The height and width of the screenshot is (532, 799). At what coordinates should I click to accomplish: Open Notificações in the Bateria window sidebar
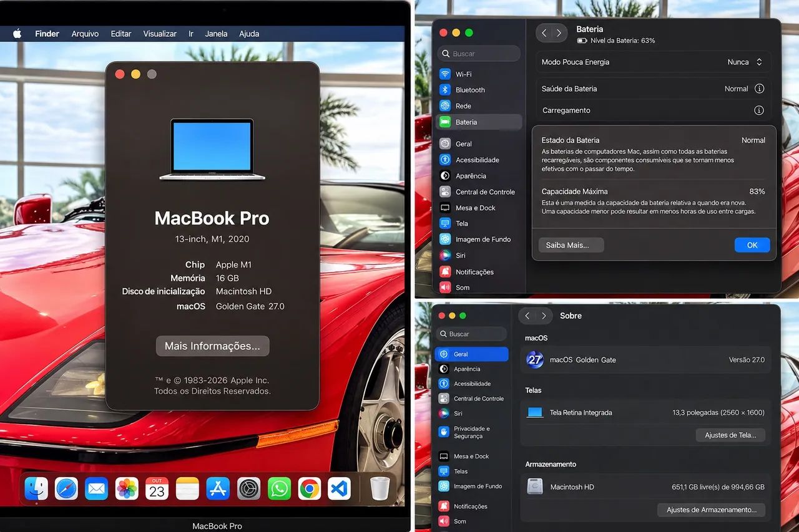pyautogui.click(x=479, y=272)
